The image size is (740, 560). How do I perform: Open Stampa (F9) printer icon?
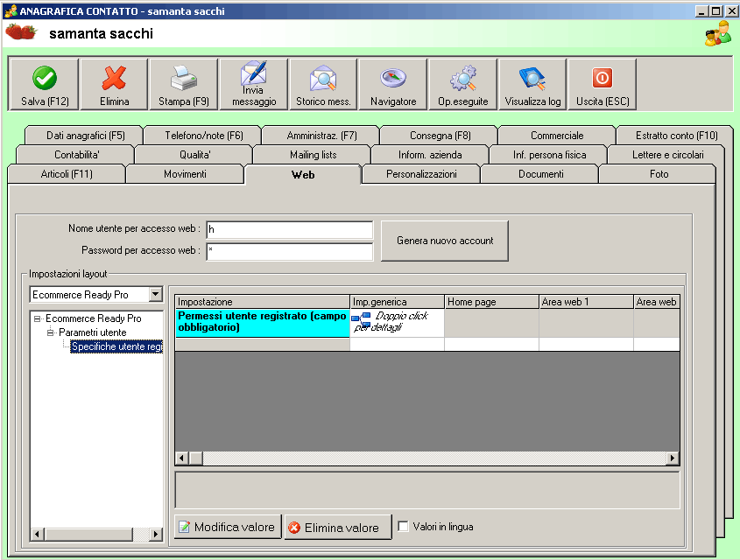coord(183,79)
